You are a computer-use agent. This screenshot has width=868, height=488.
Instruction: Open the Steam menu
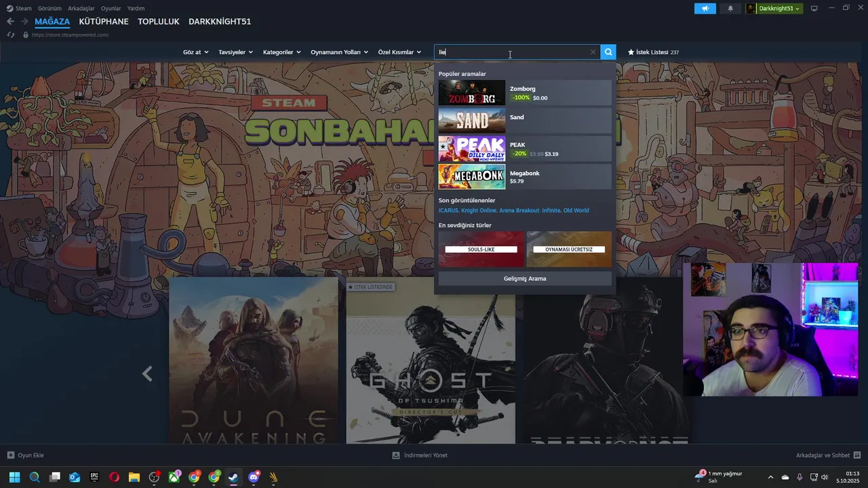[19, 8]
